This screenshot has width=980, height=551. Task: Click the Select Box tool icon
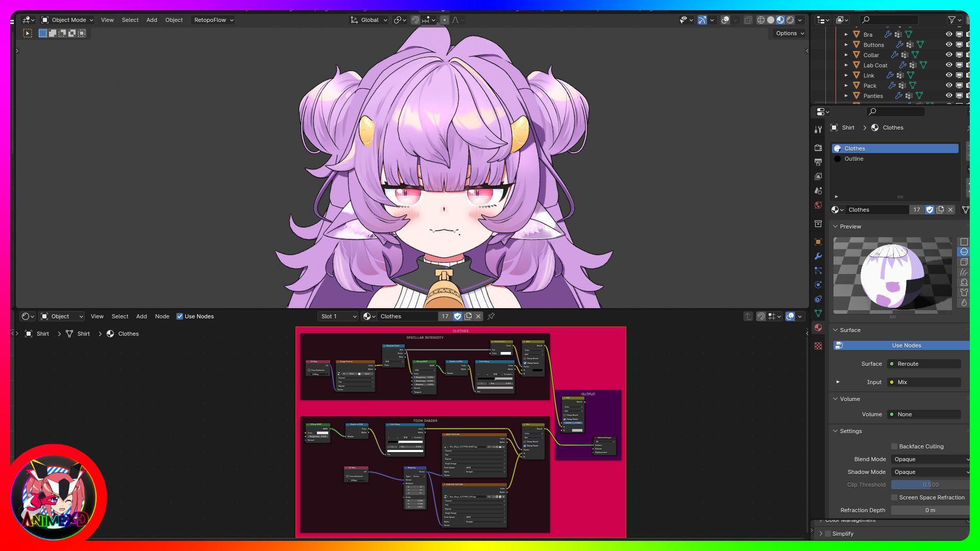[x=28, y=33]
